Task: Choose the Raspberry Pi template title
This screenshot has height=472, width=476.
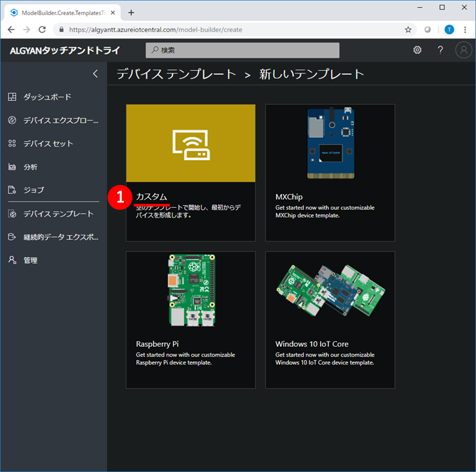Action: (x=157, y=344)
